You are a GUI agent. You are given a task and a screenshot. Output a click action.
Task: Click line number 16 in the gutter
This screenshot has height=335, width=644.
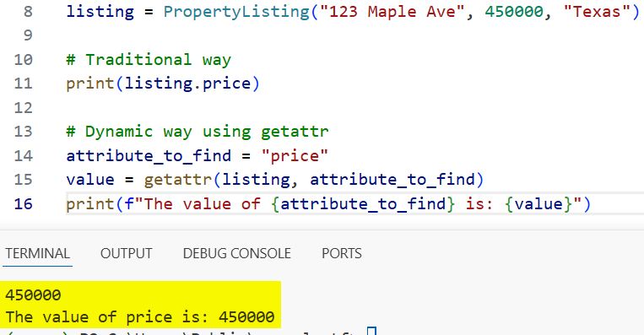(24, 204)
